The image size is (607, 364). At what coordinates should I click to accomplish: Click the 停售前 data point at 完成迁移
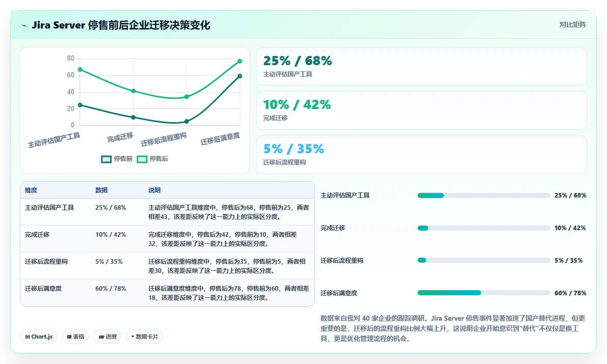pyautogui.click(x=133, y=117)
